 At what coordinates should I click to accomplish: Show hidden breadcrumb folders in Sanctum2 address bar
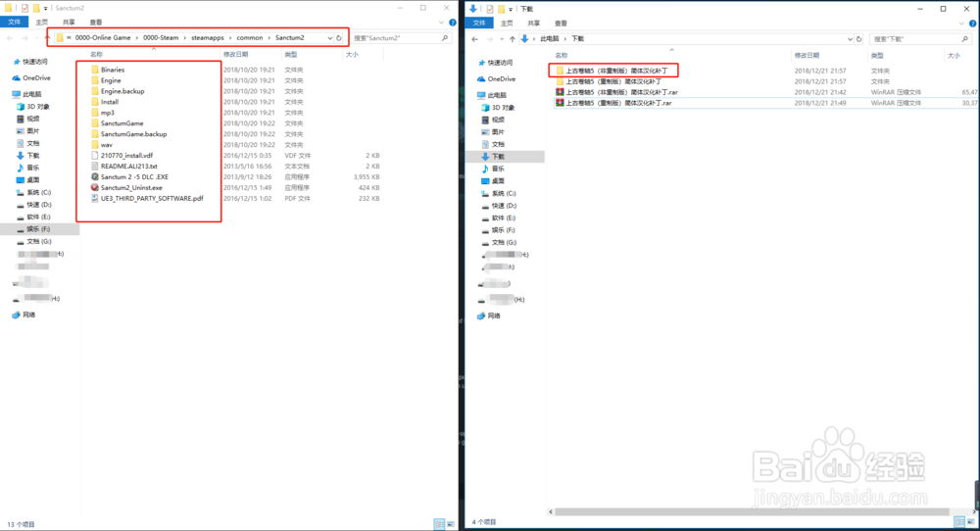click(x=69, y=38)
